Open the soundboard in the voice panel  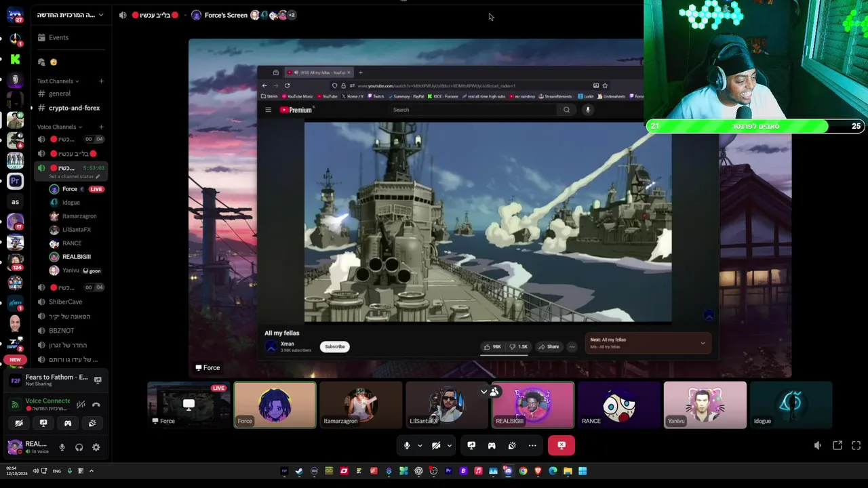coord(92,423)
